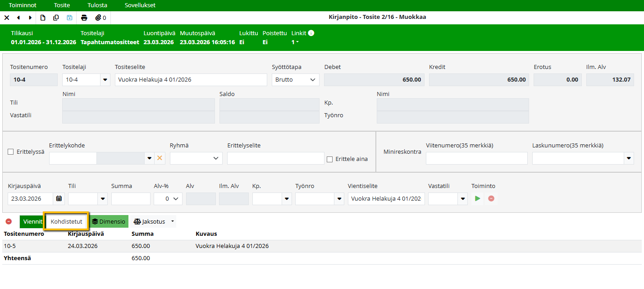This screenshot has height=289, width=644.
Task: Go to previous voucher with left arrow
Action: [18, 18]
